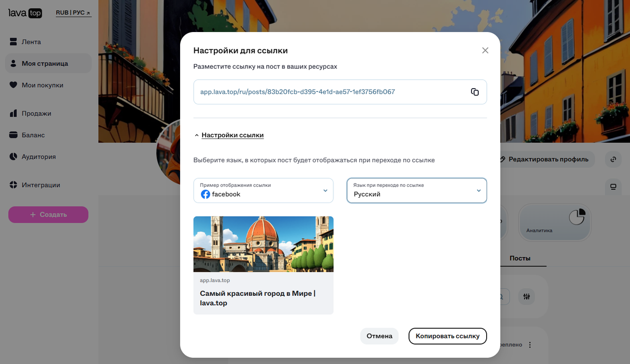Click the lava.top logo
Image resolution: width=630 pixels, height=364 pixels.
tap(25, 13)
